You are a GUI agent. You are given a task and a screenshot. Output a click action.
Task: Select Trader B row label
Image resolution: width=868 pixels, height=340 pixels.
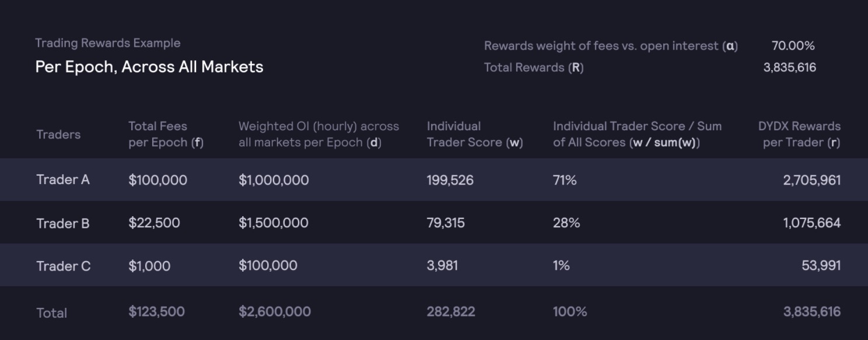(63, 223)
